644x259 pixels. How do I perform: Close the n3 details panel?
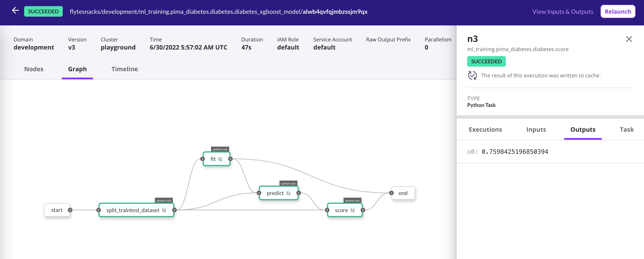click(630, 39)
